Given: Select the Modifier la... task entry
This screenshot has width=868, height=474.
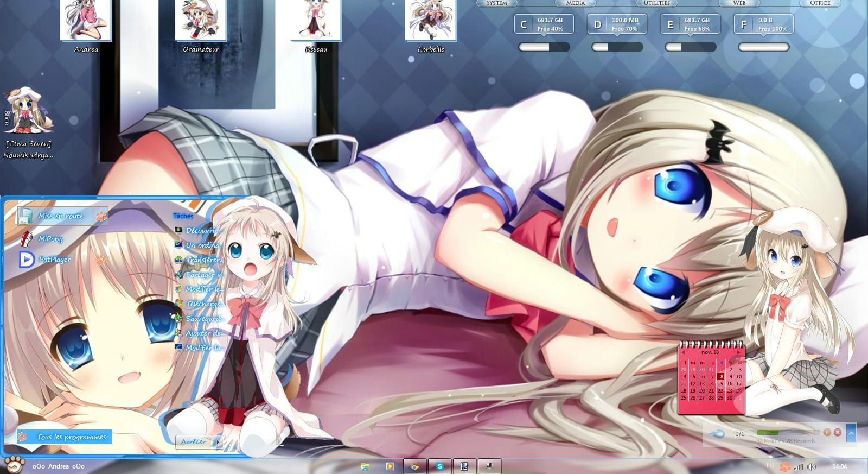Looking at the screenshot, I should point(199,347).
